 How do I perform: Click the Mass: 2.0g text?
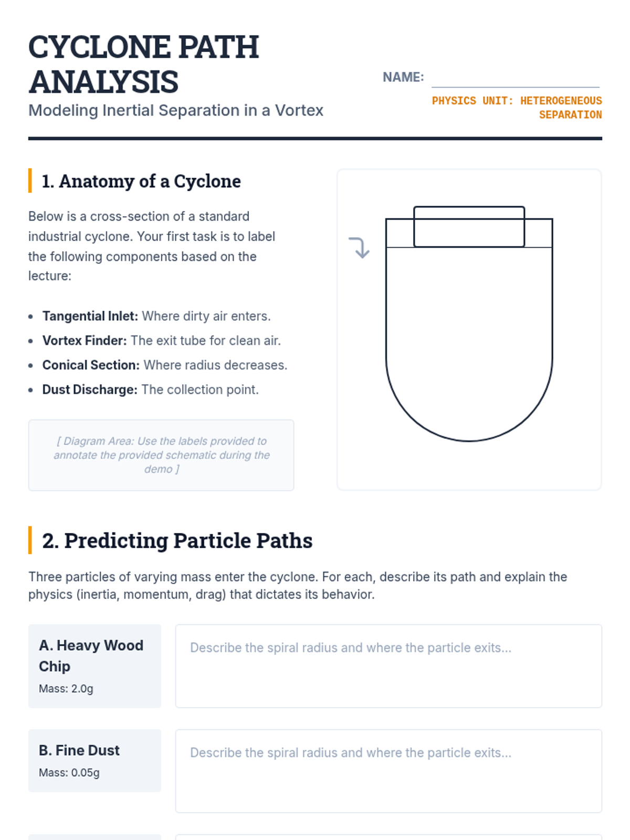coord(66,689)
